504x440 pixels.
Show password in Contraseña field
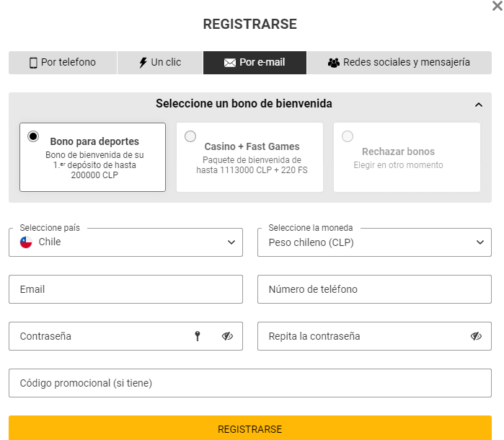point(227,336)
